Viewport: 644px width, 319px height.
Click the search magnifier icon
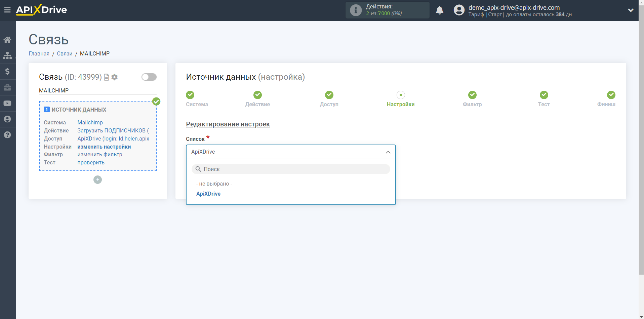[x=198, y=169]
